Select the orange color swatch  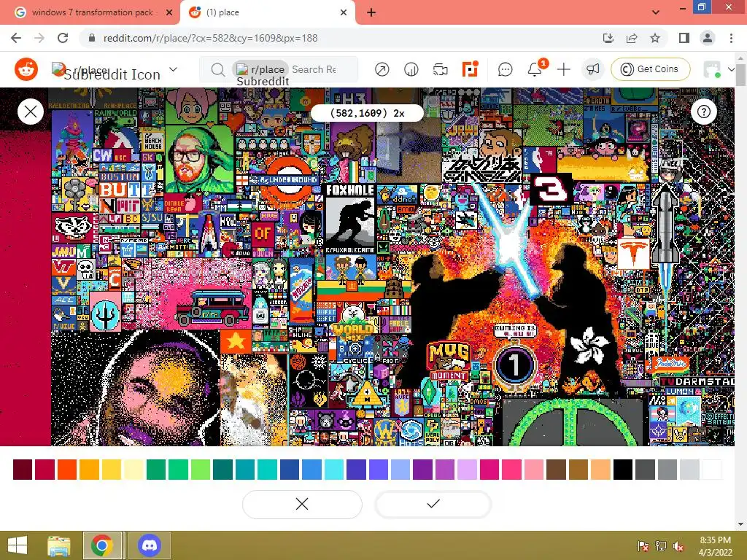(x=67, y=470)
